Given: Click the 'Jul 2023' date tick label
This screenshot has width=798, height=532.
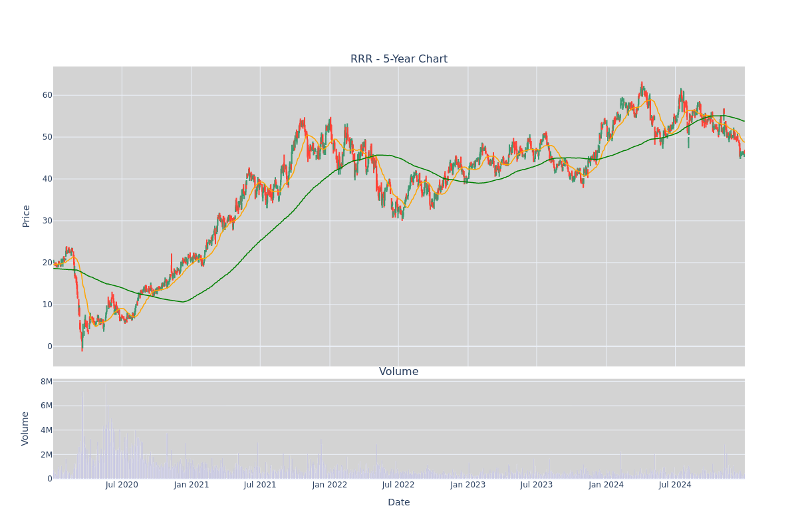Looking at the screenshot, I should (x=537, y=485).
